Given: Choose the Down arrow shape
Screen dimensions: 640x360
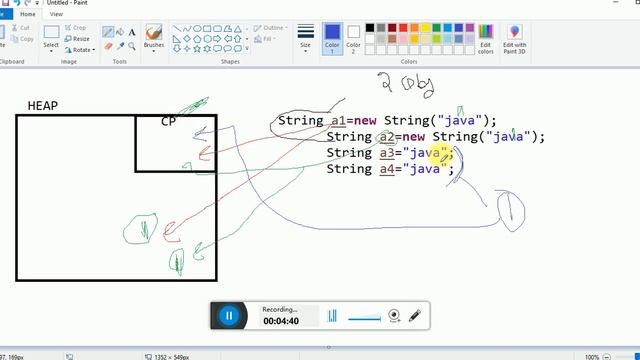Looking at the screenshot, I should [x=177, y=49].
